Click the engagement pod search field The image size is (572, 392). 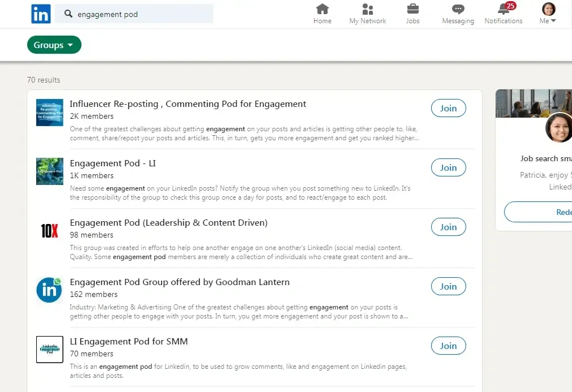(x=134, y=14)
